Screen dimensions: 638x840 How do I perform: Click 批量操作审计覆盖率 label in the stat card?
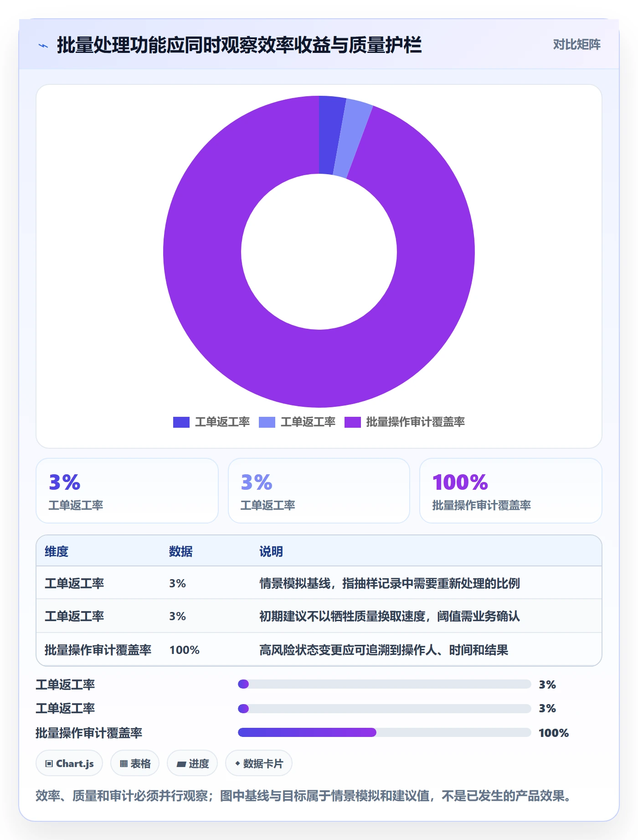tap(481, 505)
